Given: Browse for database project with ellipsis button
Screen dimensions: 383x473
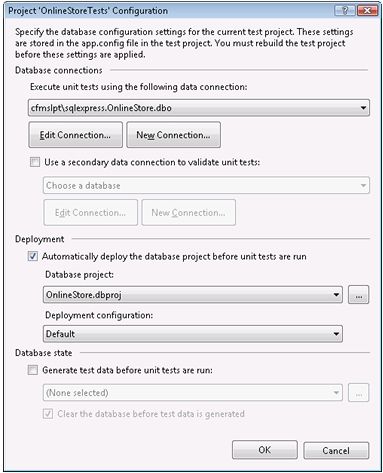Looking at the screenshot, I should 358,295.
